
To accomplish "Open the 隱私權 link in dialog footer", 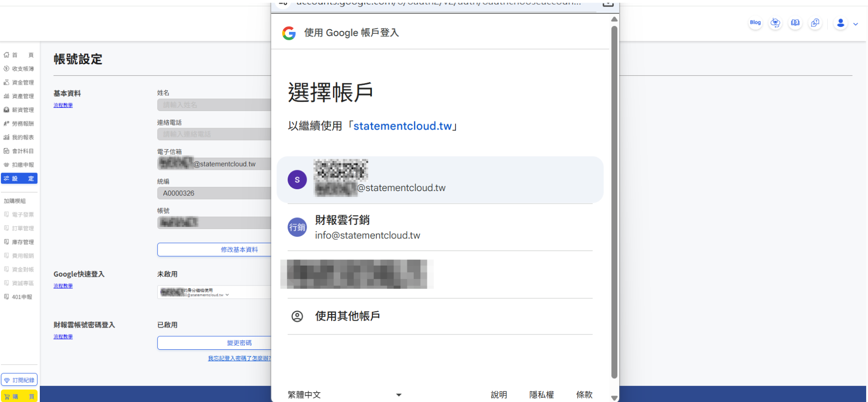I will click(542, 395).
